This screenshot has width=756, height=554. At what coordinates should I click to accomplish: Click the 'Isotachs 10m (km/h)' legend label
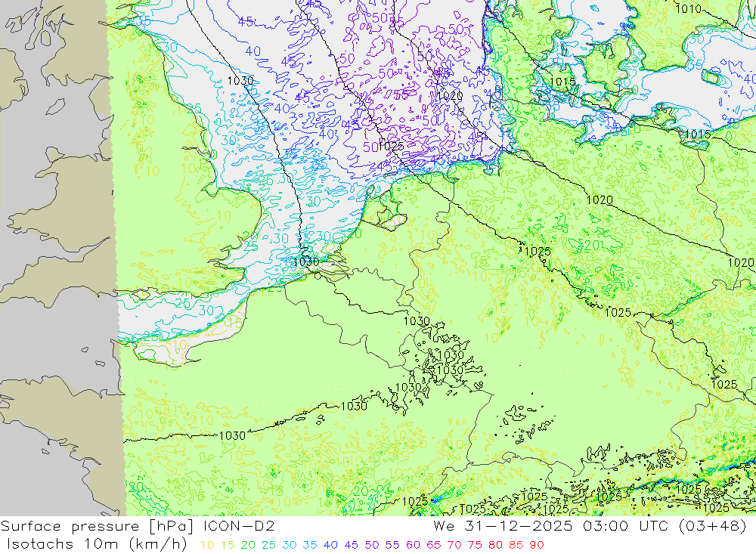coord(97,544)
